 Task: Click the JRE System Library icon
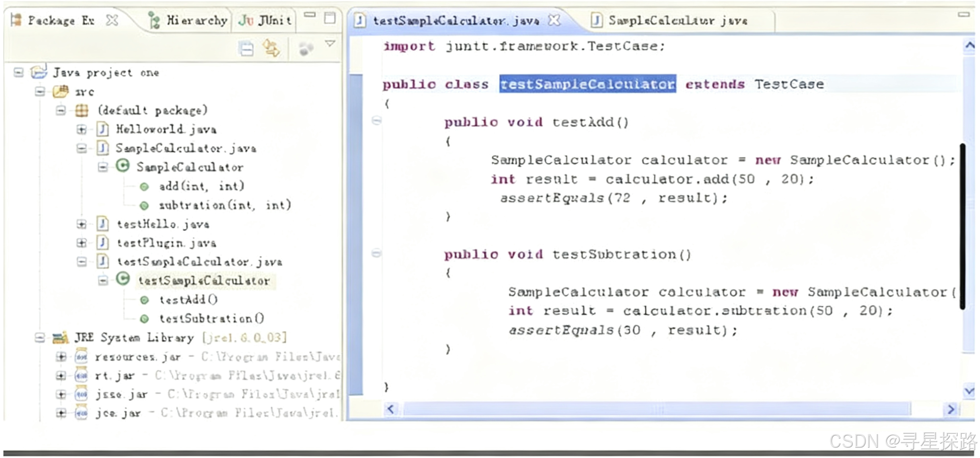(x=60, y=337)
